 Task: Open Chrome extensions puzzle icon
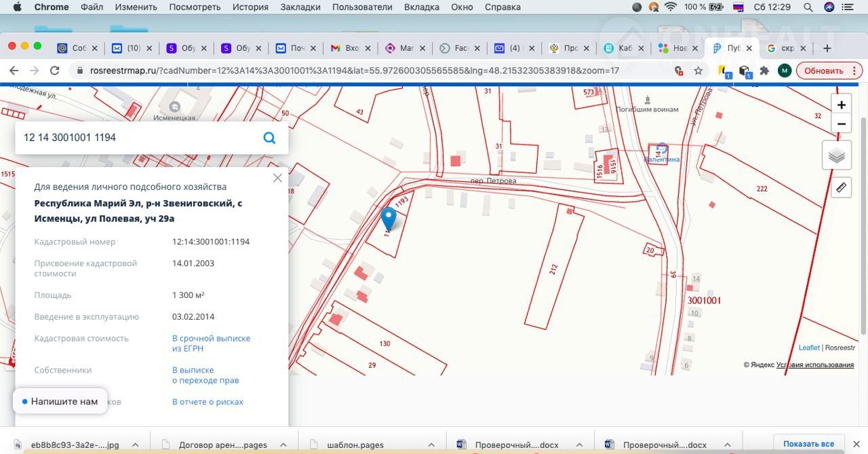(x=764, y=71)
